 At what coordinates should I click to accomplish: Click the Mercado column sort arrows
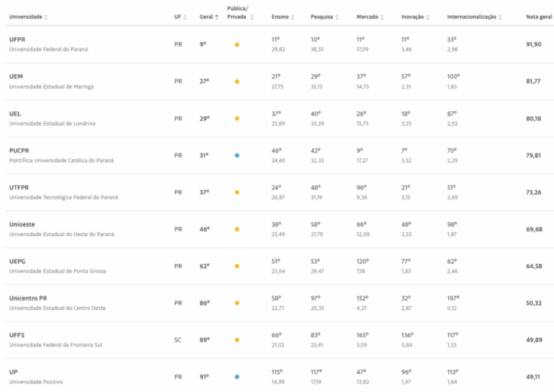[x=382, y=17]
